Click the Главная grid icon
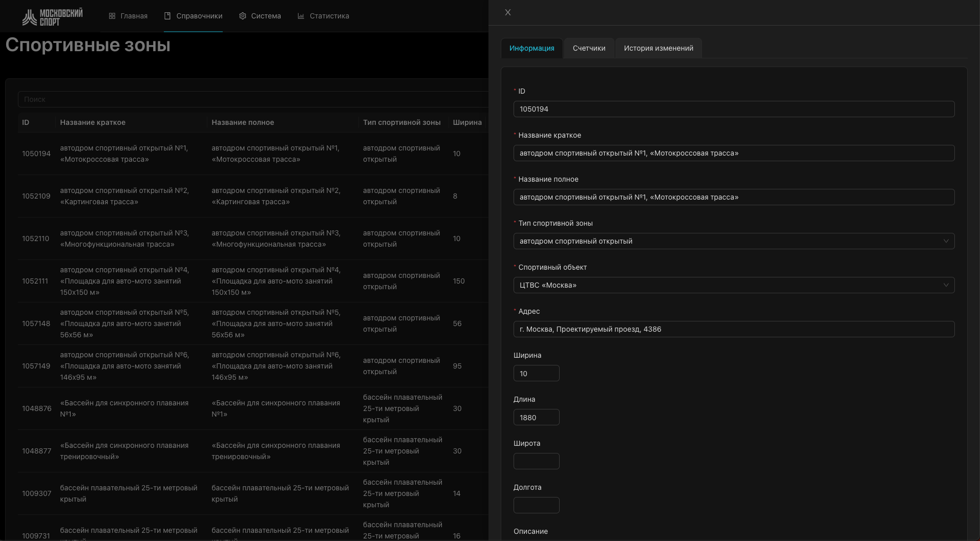This screenshot has height=541, width=980. pos(112,16)
